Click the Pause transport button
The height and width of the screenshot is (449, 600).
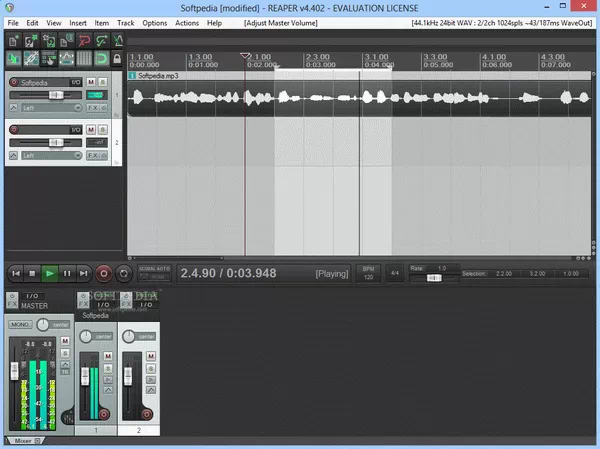coord(67,273)
